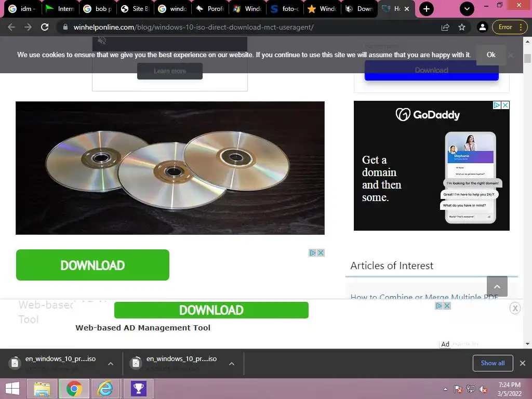Image resolution: width=532 pixels, height=399 pixels.
Task: Close the bottom banner ad X
Action: pyautogui.click(x=515, y=308)
